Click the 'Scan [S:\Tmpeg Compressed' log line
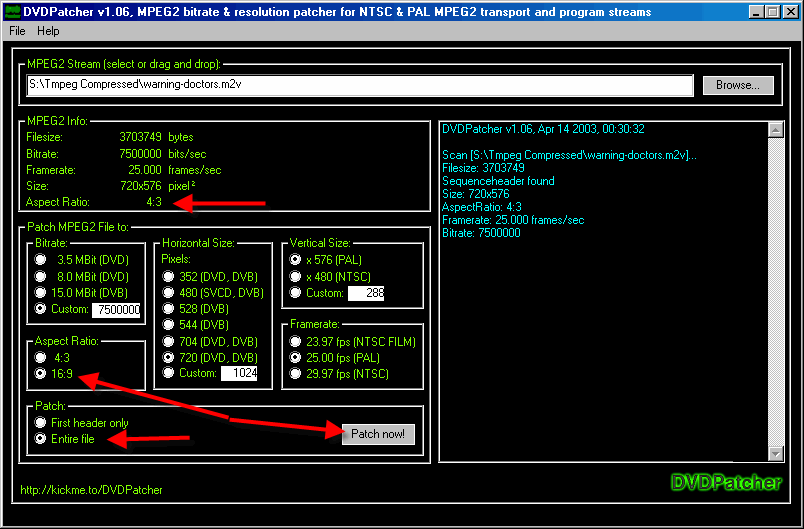This screenshot has height=529, width=804. click(569, 155)
